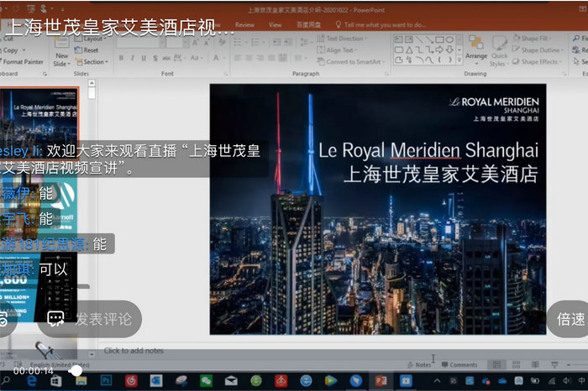Click the Bold formatting icon
The height and width of the screenshot is (391, 588).
point(121,58)
